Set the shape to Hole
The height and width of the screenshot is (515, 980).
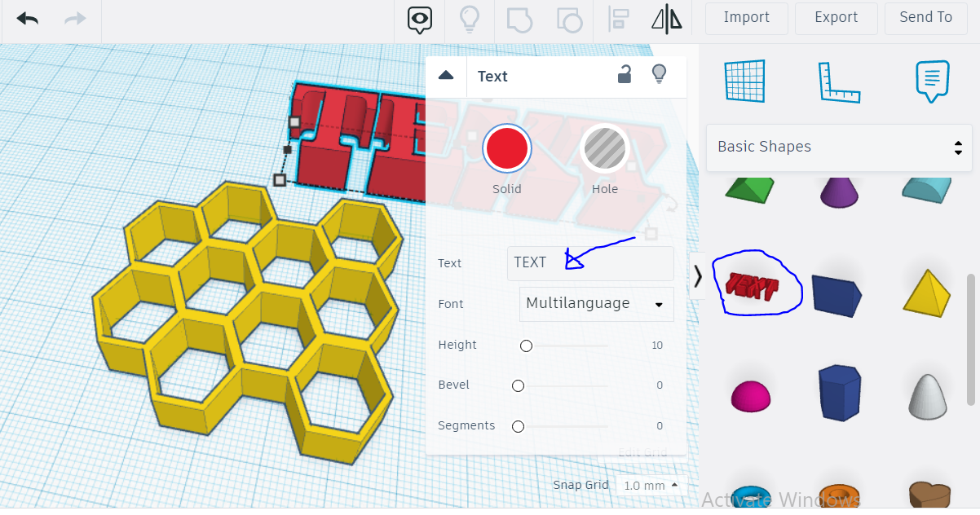[604, 150]
